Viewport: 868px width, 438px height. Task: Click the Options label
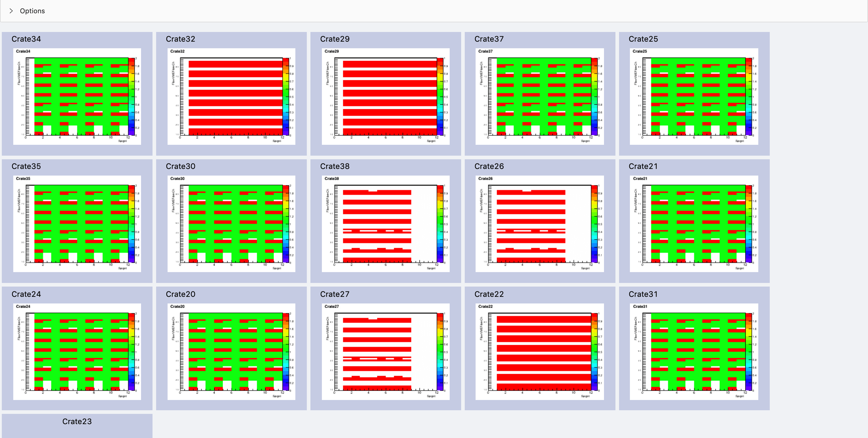tap(32, 11)
